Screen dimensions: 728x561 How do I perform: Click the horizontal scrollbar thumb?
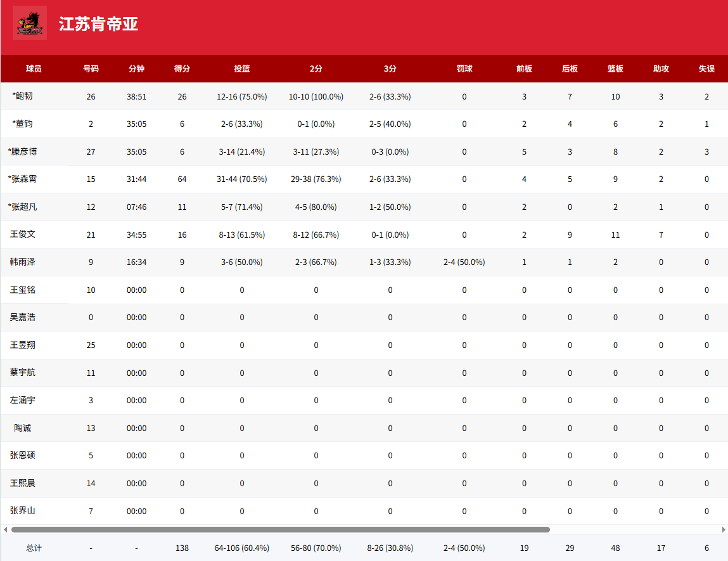[x=280, y=529]
